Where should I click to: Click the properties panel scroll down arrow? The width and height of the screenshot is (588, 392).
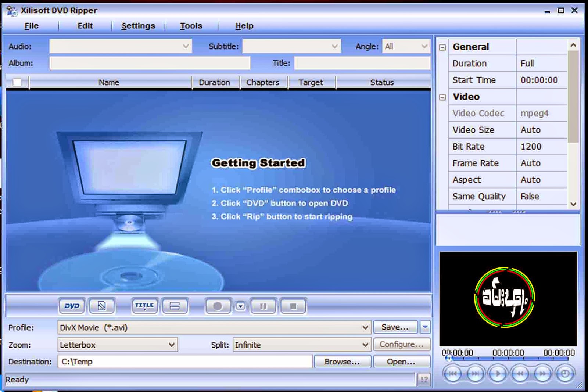[573, 204]
